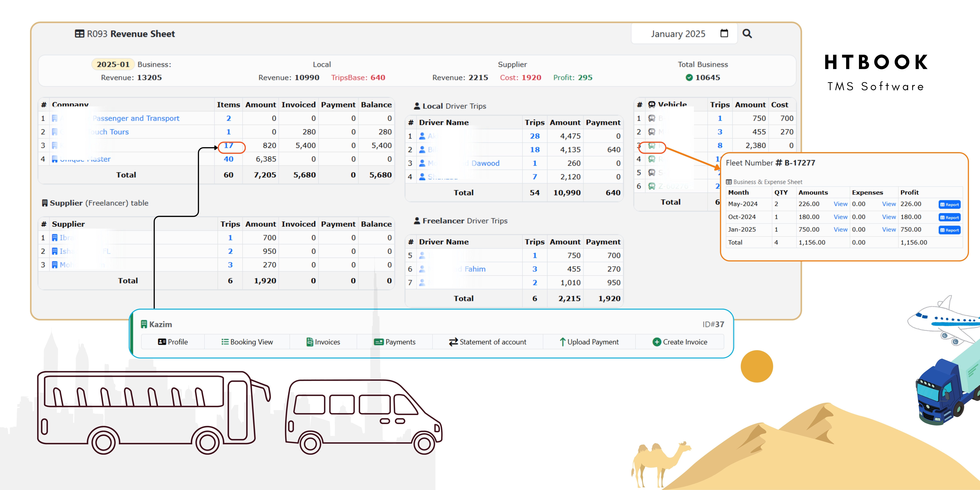Open Unique Master company link
This screenshot has width=980, height=490.
click(x=85, y=159)
